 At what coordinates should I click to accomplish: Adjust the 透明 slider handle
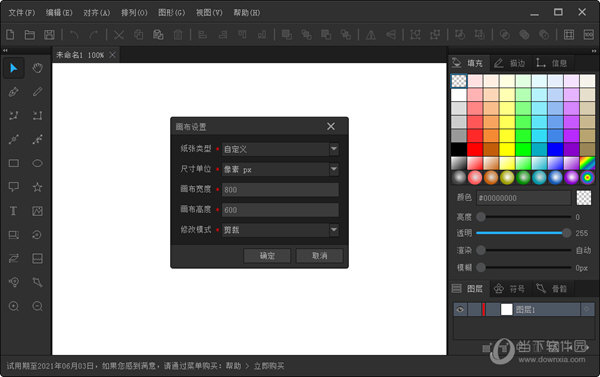pos(566,233)
